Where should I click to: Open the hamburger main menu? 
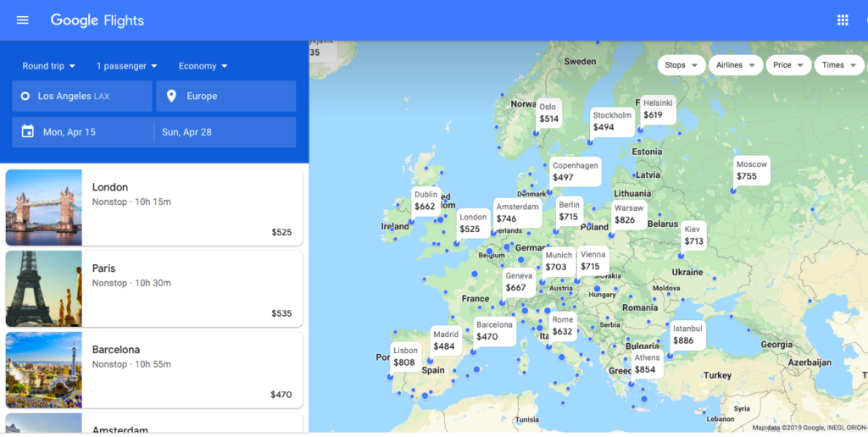pyautogui.click(x=22, y=20)
